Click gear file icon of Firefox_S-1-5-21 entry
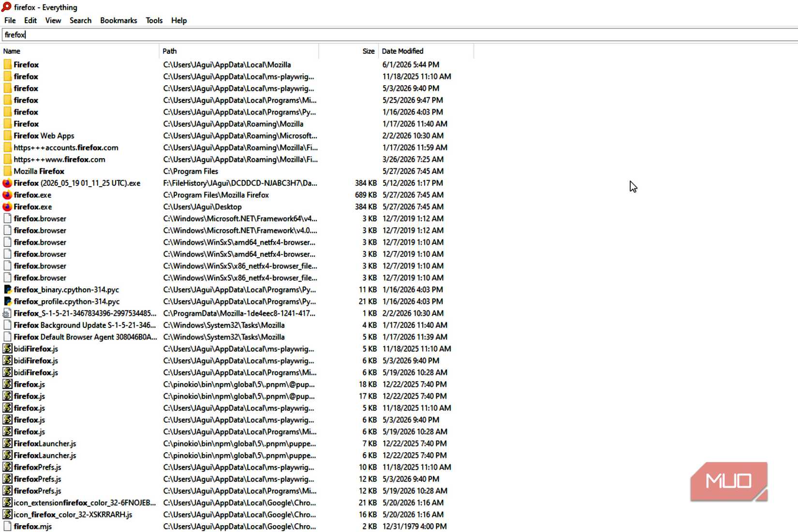This screenshot has width=798, height=532. pos(7,313)
